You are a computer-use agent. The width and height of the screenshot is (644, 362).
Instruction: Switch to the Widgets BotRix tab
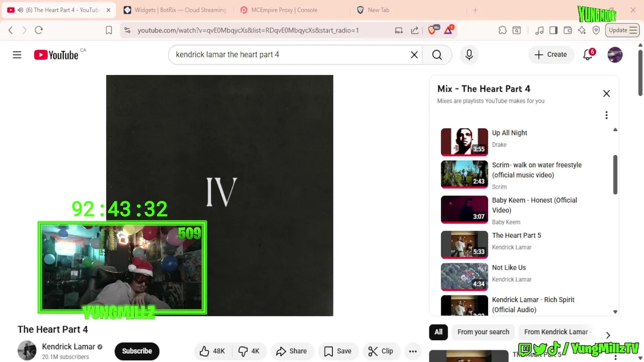tap(175, 10)
